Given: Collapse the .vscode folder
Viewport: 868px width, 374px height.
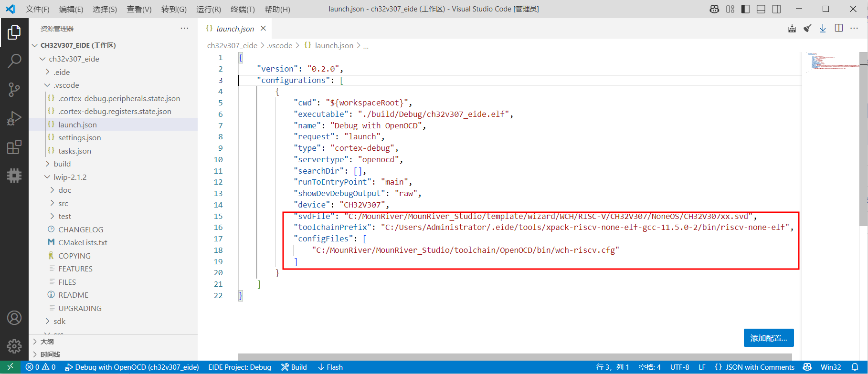Looking at the screenshot, I should click(x=47, y=85).
